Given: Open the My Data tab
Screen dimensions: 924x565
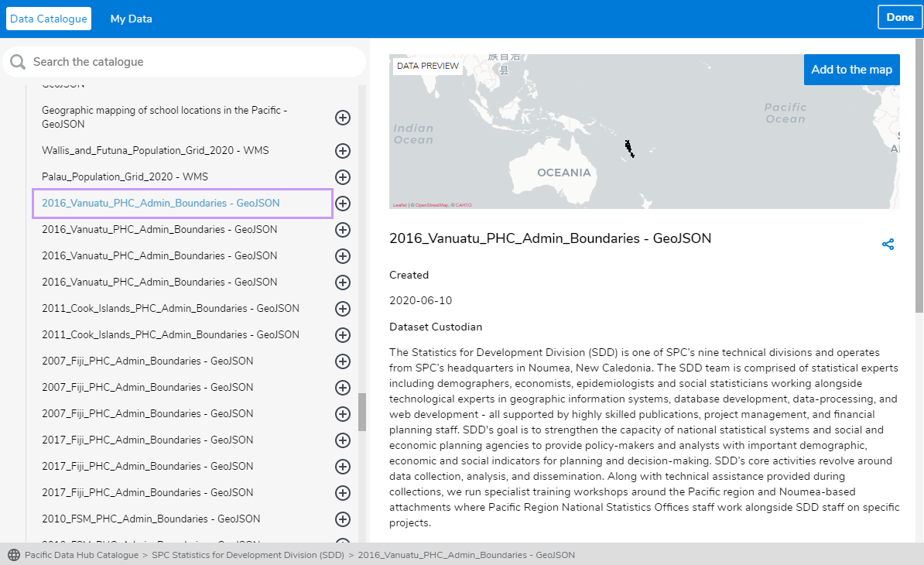Looking at the screenshot, I should coord(131,19).
